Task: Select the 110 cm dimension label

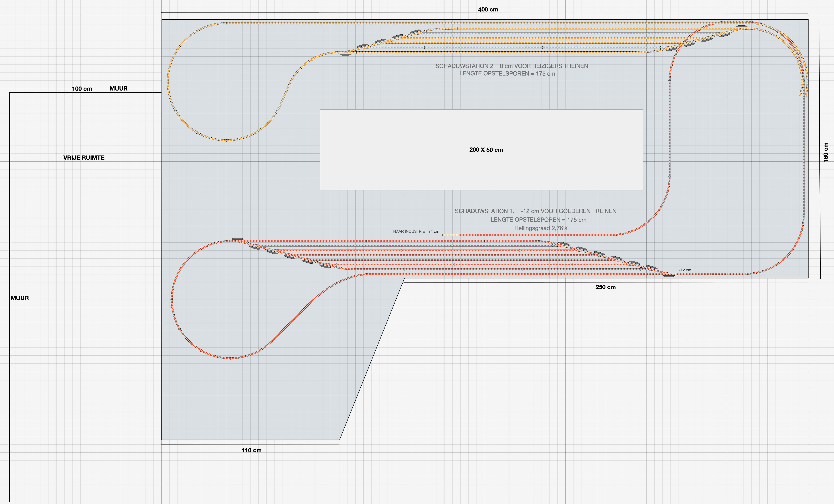Action: click(x=252, y=450)
